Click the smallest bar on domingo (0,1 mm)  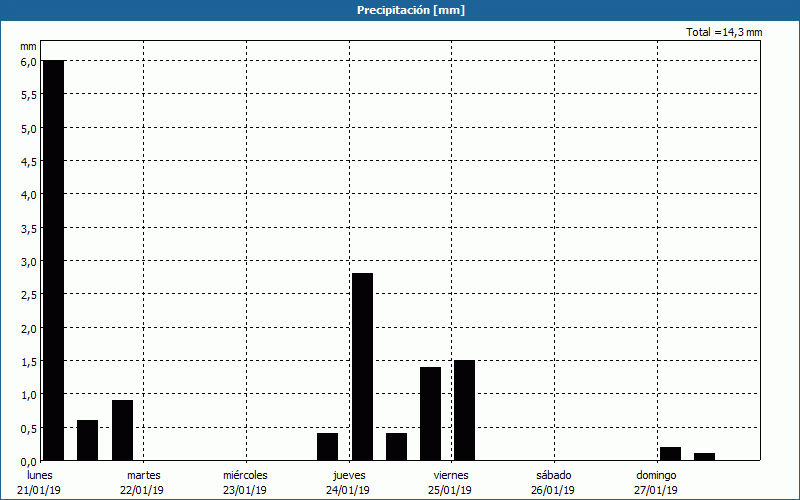coord(705,457)
